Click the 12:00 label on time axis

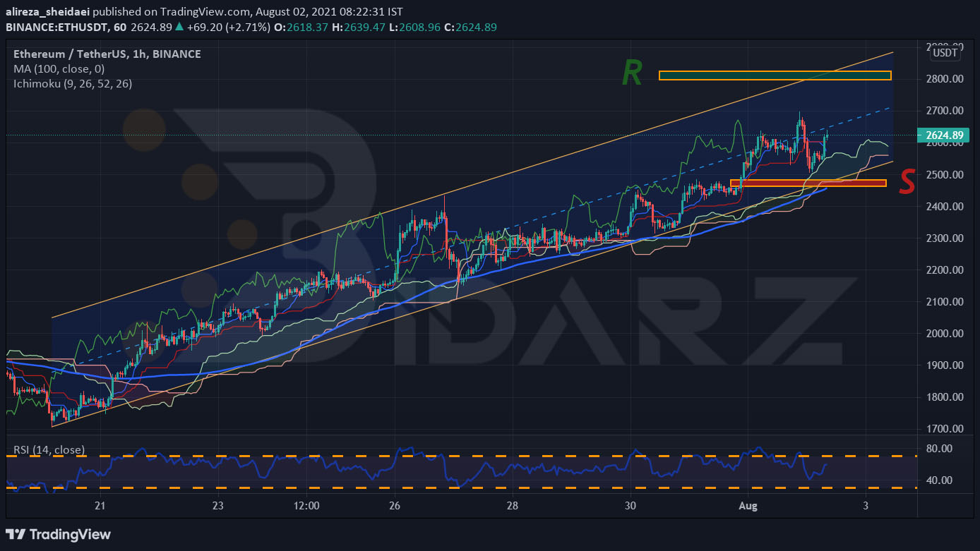pos(306,506)
